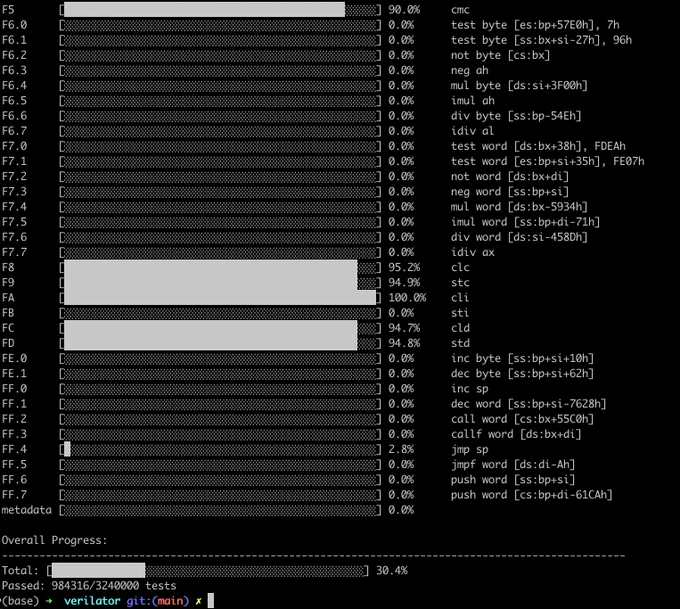
Task: Click 'mul word [ds:bx-5934h]' text
Action: [519, 207]
